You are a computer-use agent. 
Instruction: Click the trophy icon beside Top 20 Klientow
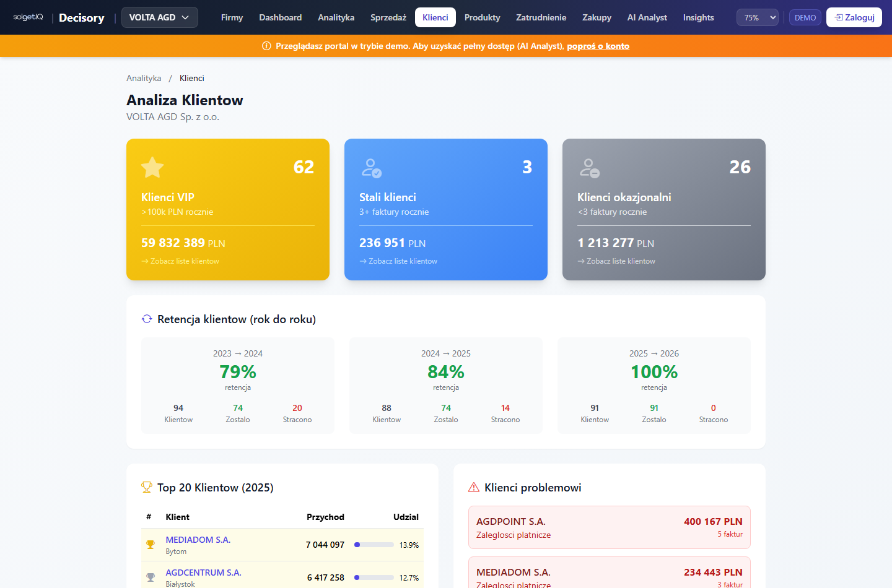click(147, 487)
